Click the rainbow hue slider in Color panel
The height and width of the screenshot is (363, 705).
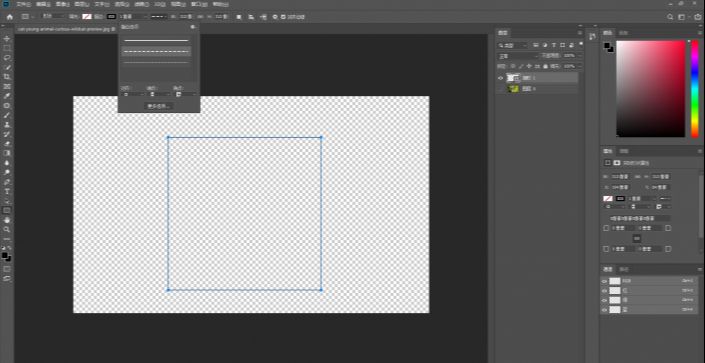pyautogui.click(x=694, y=89)
